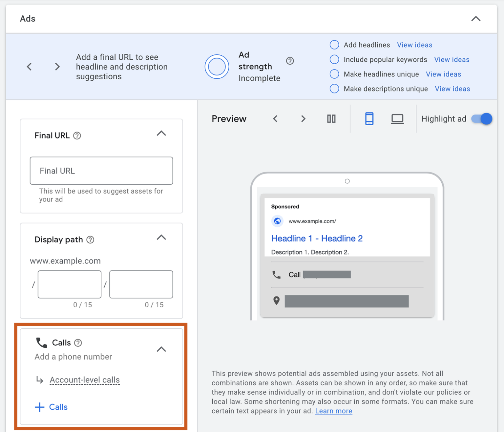The height and width of the screenshot is (432, 504).
Task: Click the + Calls button
Action: click(x=51, y=407)
